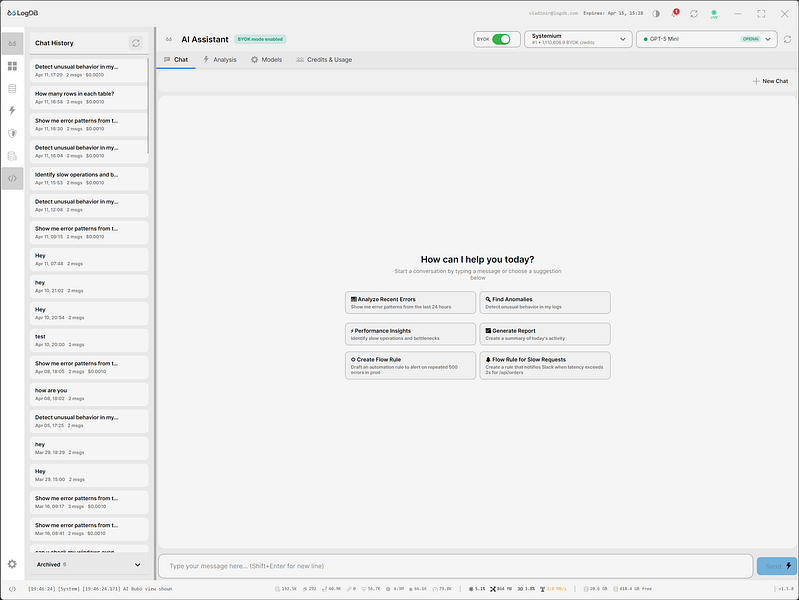The width and height of the screenshot is (799, 600).
Task: Choose the Analyze Recent Errors suggestion
Action: pyautogui.click(x=410, y=303)
